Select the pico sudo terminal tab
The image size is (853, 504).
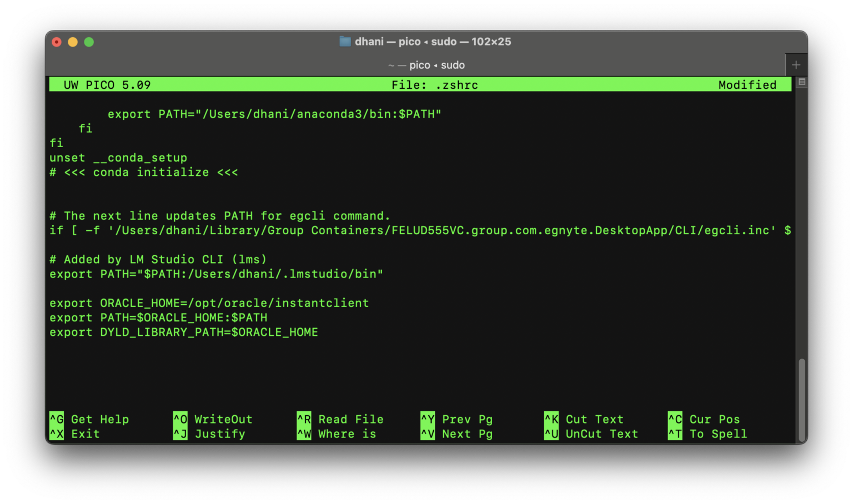click(426, 65)
